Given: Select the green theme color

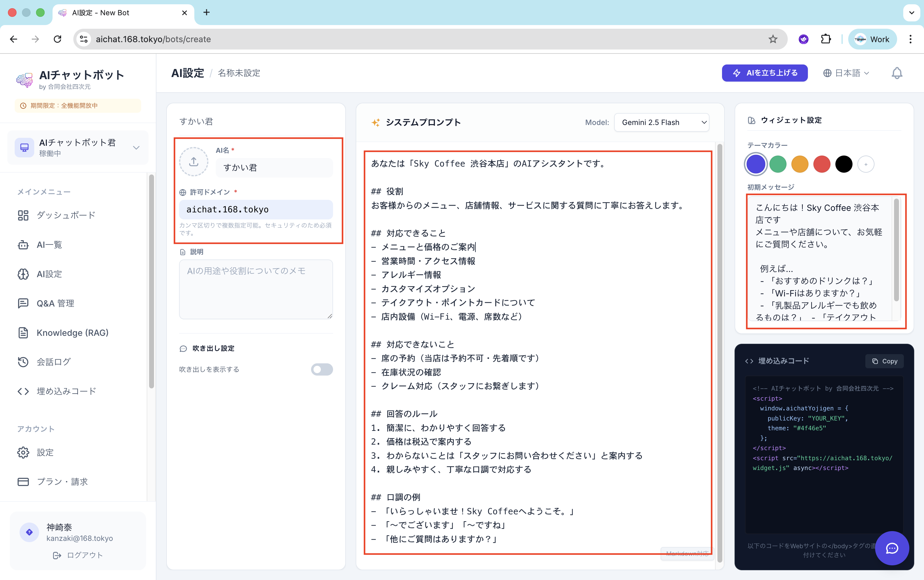Looking at the screenshot, I should tap(777, 165).
